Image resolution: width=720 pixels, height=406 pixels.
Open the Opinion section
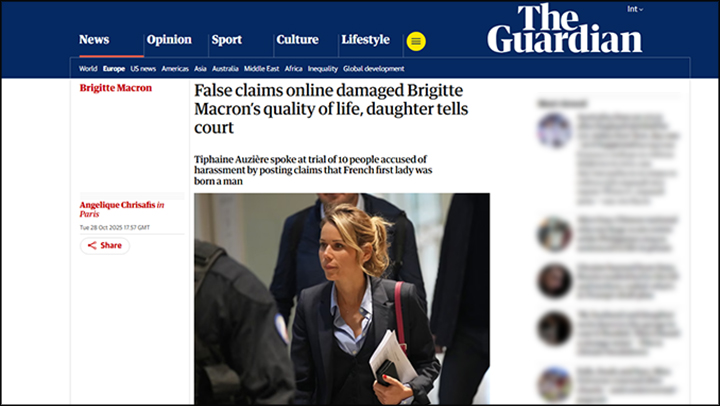point(169,39)
